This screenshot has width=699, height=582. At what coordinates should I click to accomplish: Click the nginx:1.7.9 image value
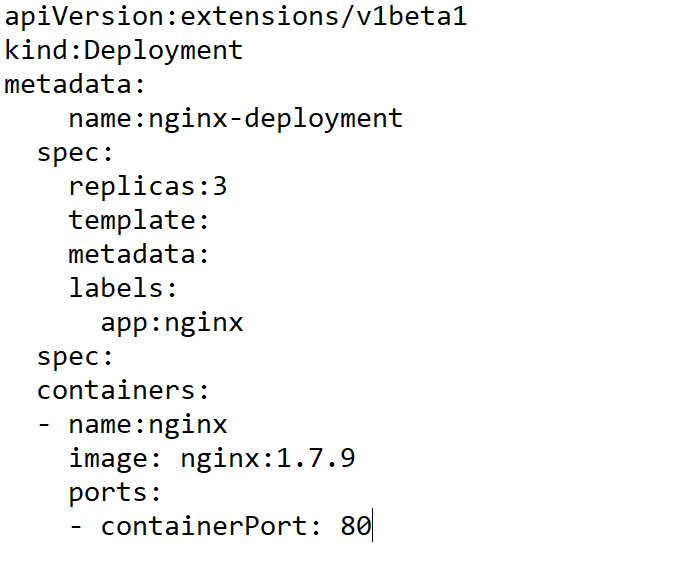point(268,459)
